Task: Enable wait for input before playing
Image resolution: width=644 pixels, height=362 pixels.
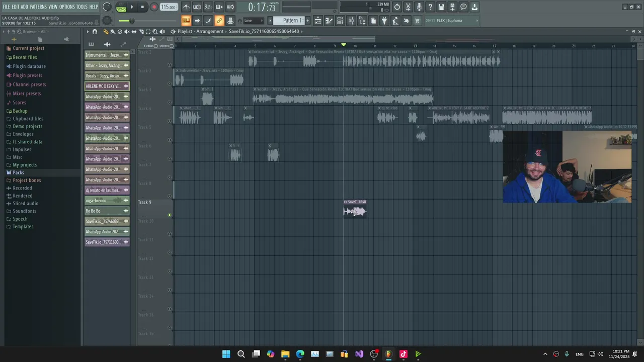Action: pyautogui.click(x=197, y=7)
